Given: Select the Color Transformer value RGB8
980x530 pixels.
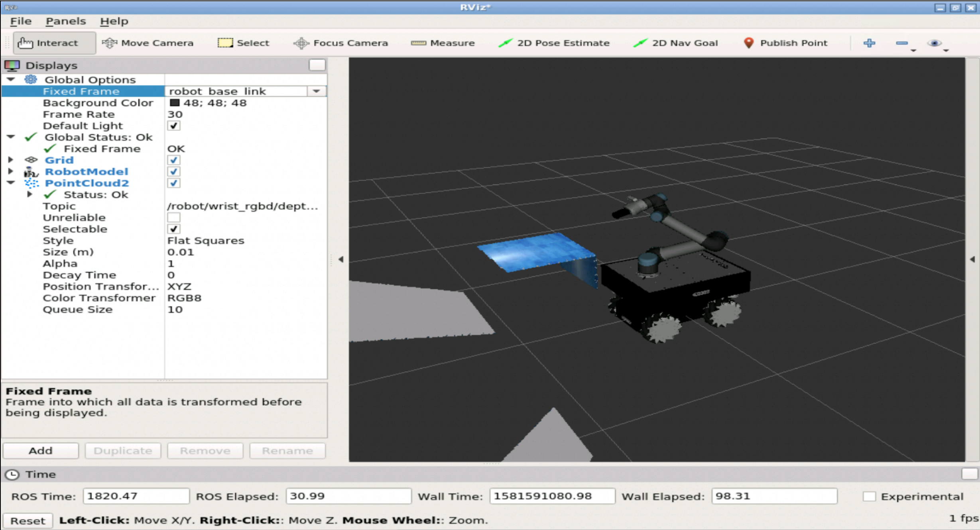Looking at the screenshot, I should (x=184, y=298).
